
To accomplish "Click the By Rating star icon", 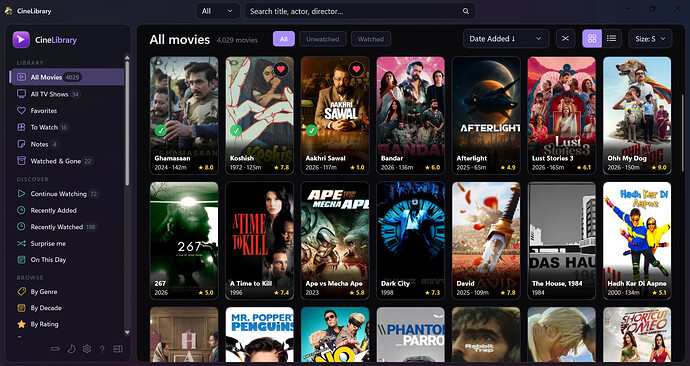I will coord(21,324).
